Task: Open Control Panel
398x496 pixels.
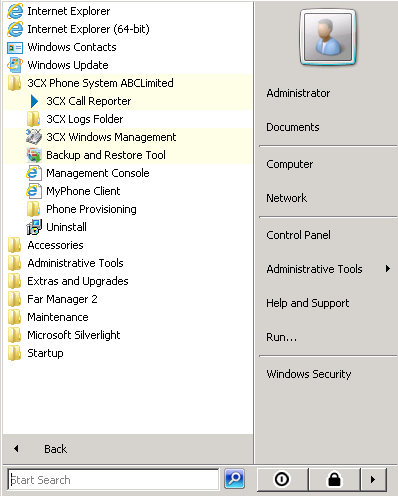Action: click(298, 235)
